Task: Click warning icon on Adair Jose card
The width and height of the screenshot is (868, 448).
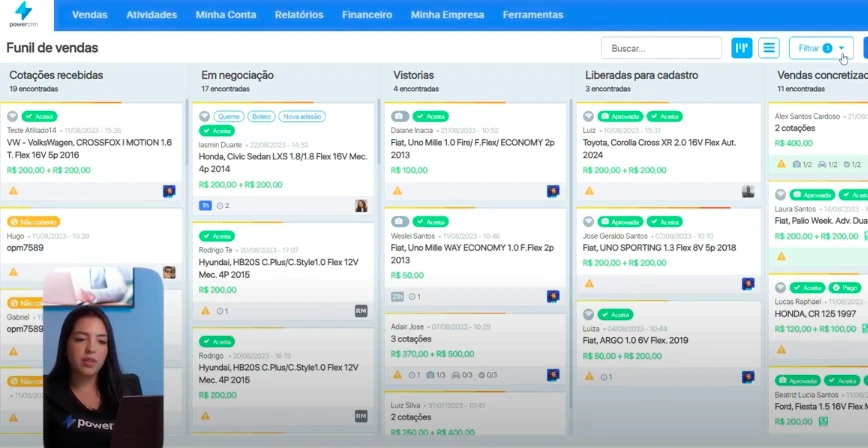Action: click(397, 374)
